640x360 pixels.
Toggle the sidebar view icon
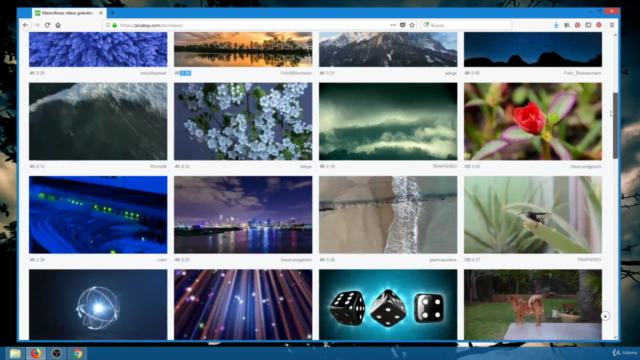click(x=588, y=25)
